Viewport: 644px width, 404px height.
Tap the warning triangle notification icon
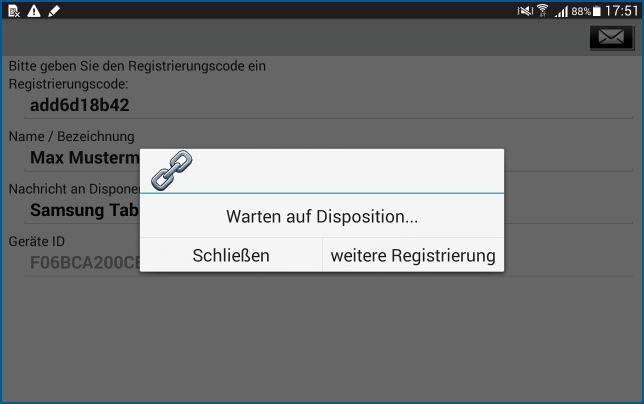(33, 10)
